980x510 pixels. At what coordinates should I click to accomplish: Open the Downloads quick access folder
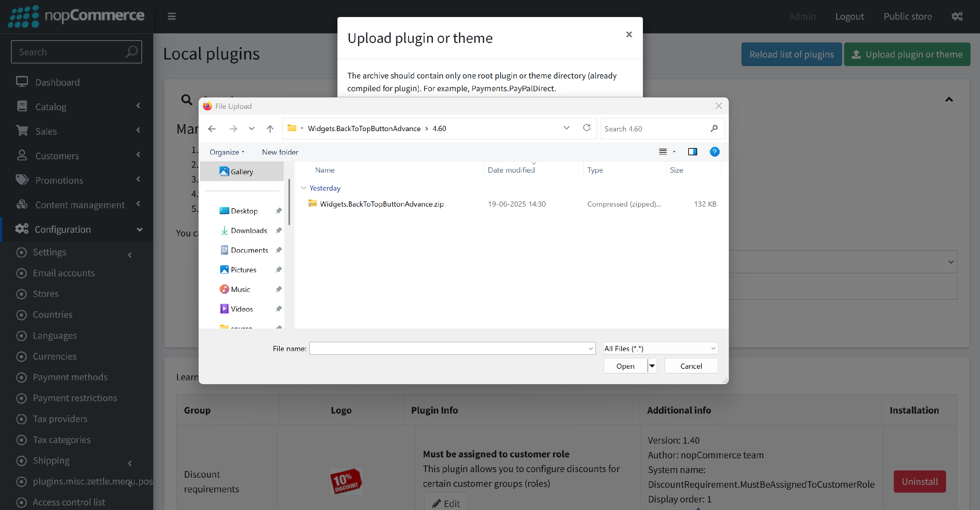coord(249,230)
